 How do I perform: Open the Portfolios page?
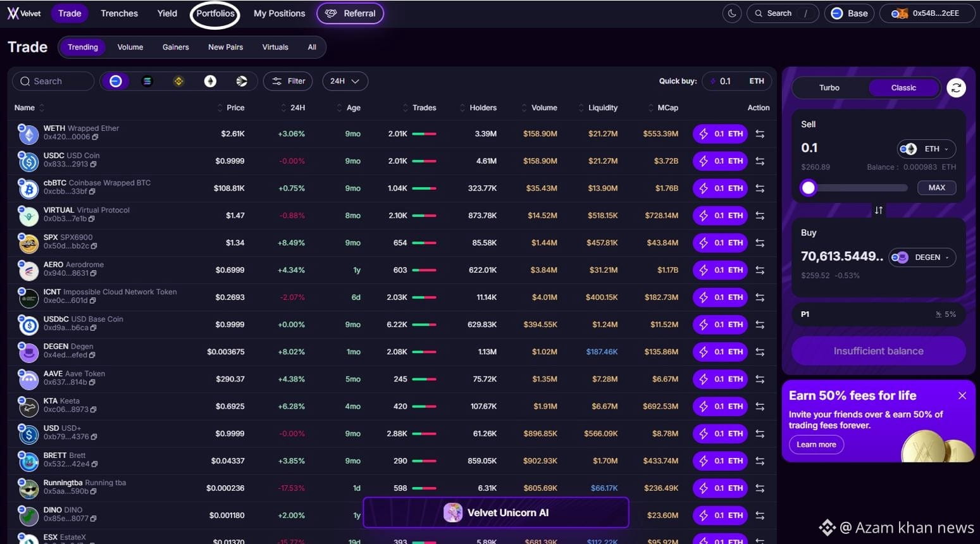click(215, 13)
